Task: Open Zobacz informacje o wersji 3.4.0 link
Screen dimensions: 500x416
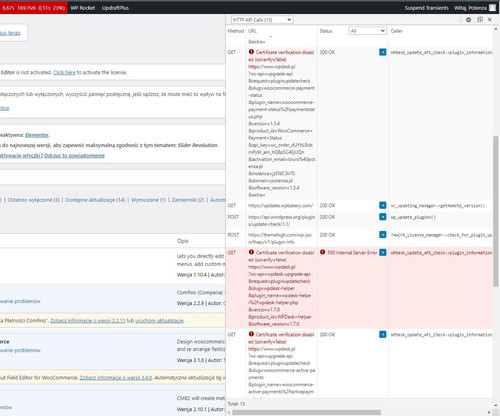Action: (x=116, y=378)
